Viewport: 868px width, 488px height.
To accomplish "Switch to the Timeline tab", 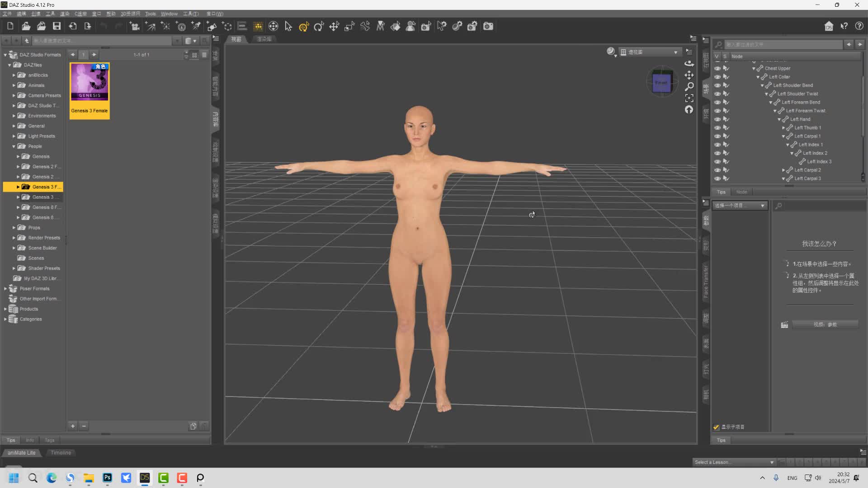I will 61,453.
